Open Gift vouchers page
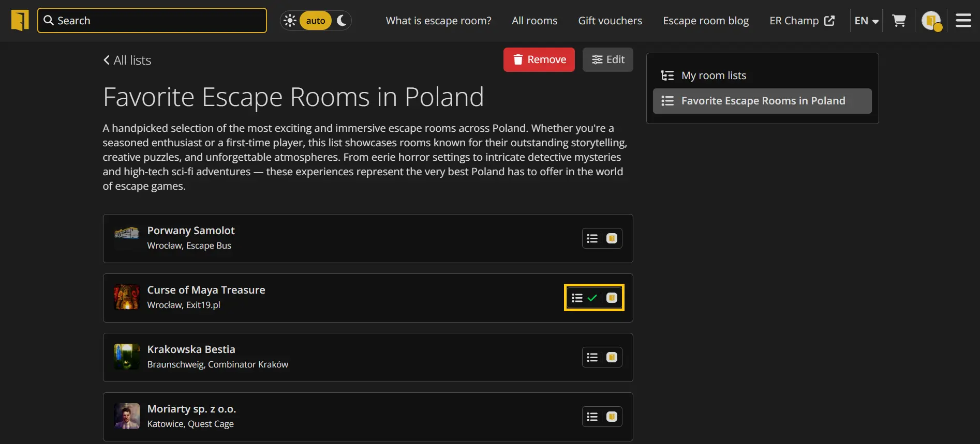This screenshot has height=444, width=980. pyautogui.click(x=610, y=21)
